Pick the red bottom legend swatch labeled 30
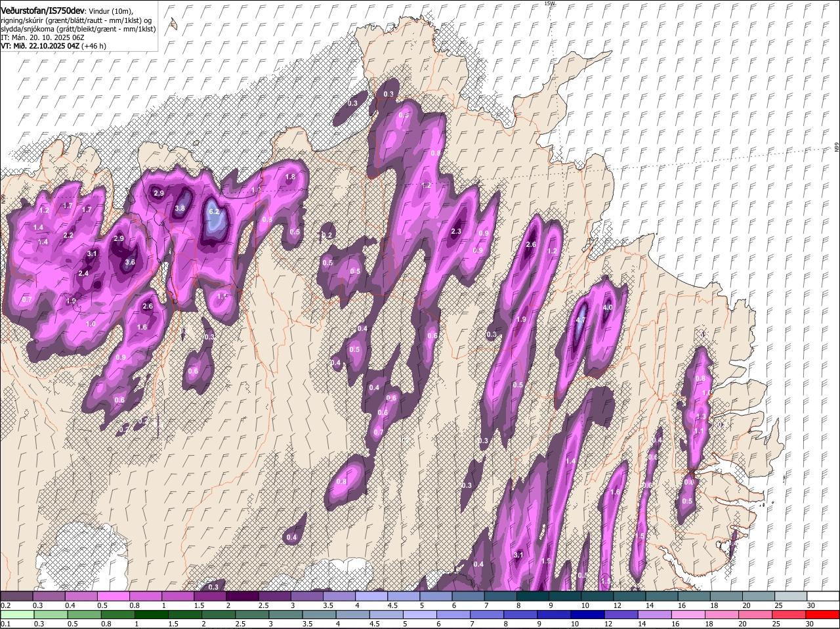840x629 pixels. [823, 615]
